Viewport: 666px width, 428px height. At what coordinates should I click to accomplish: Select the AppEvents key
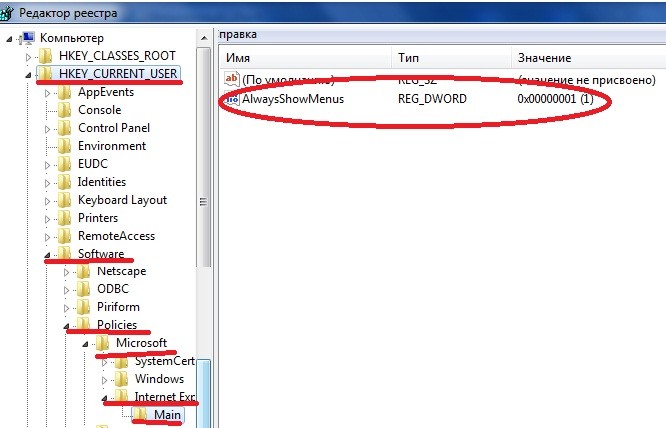click(x=106, y=92)
